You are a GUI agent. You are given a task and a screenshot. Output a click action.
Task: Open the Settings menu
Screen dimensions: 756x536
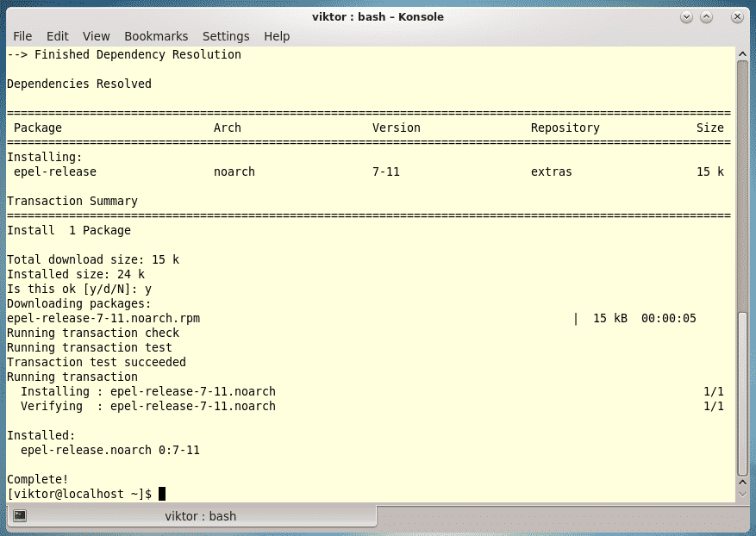[226, 36]
